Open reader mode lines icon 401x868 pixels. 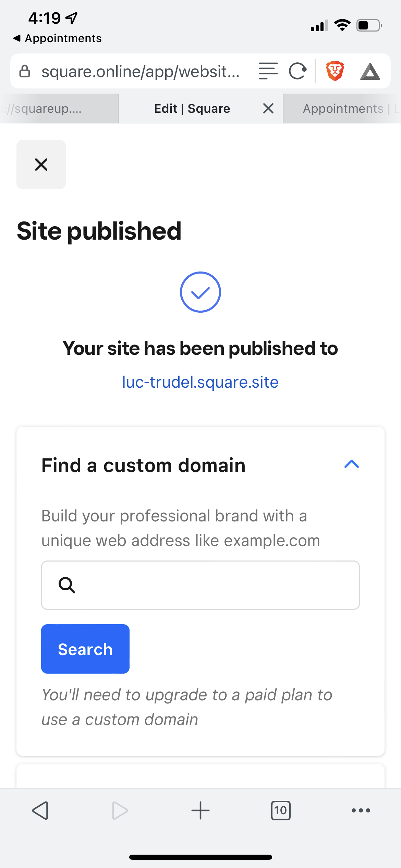(x=268, y=71)
